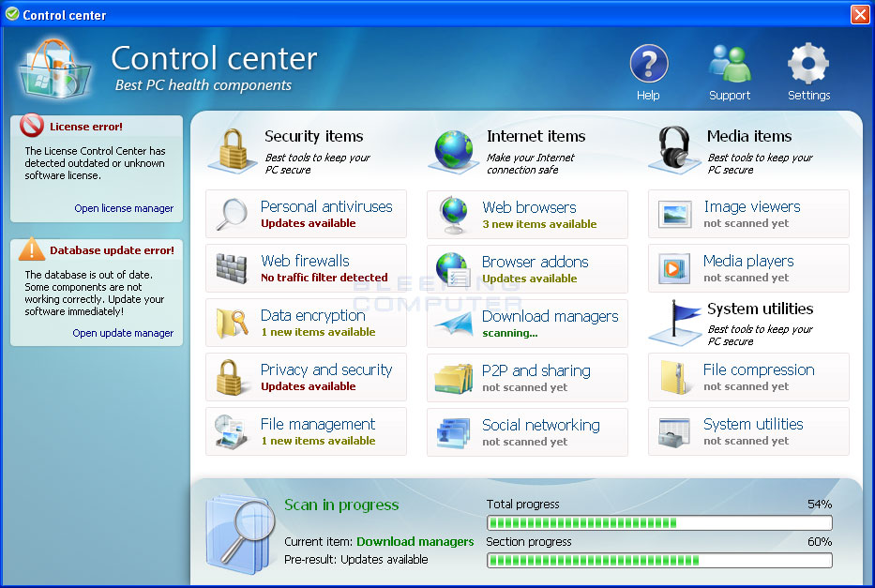Select the Image viewers item
Viewport: 875px width, 588px height.
click(749, 214)
